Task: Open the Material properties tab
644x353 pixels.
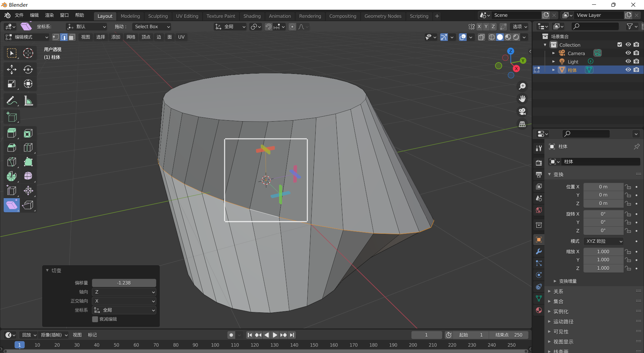Action: pos(539,310)
